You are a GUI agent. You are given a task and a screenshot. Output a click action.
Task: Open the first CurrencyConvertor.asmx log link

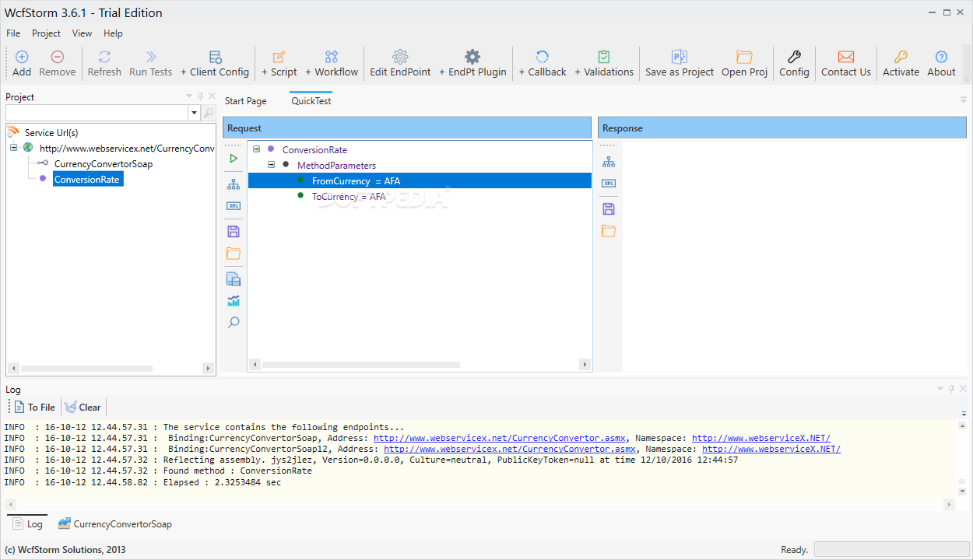pos(500,438)
